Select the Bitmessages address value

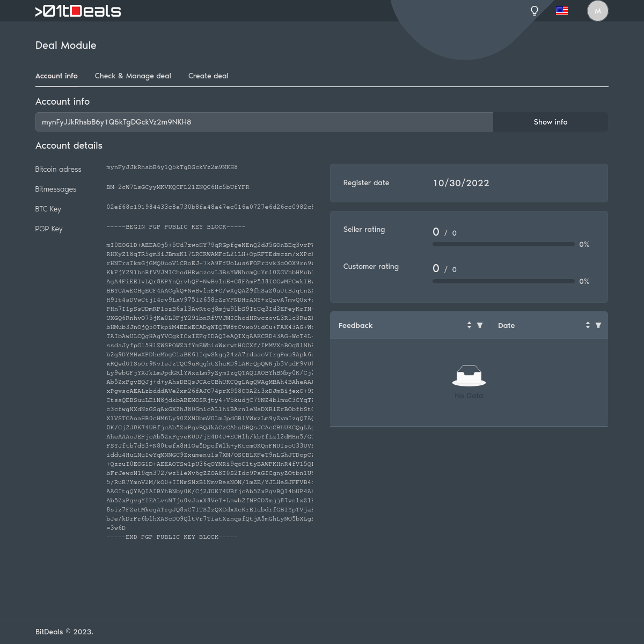click(x=178, y=187)
